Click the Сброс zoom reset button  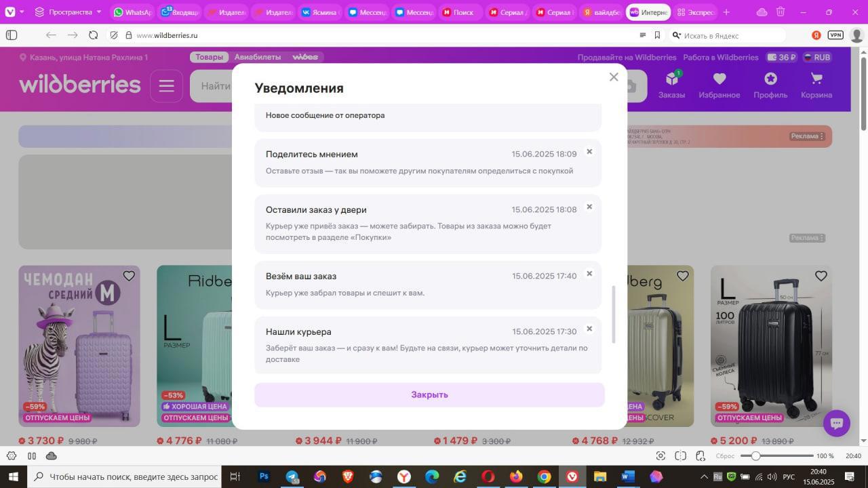point(725,456)
